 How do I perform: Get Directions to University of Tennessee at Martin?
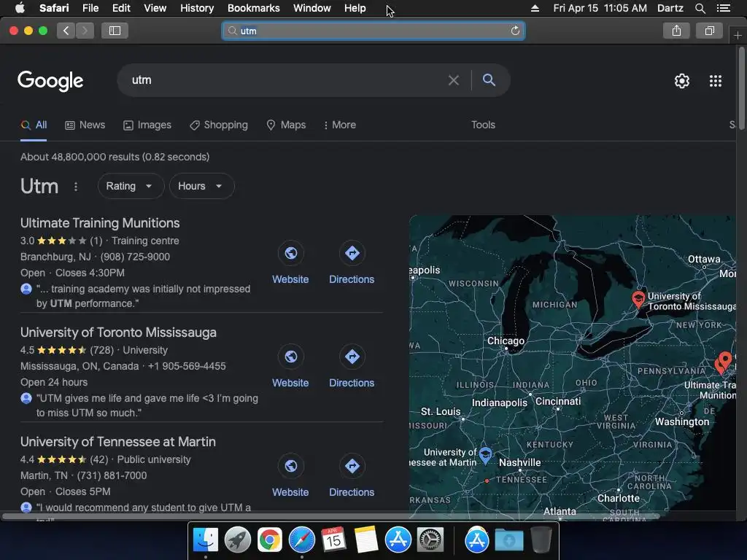click(352, 466)
